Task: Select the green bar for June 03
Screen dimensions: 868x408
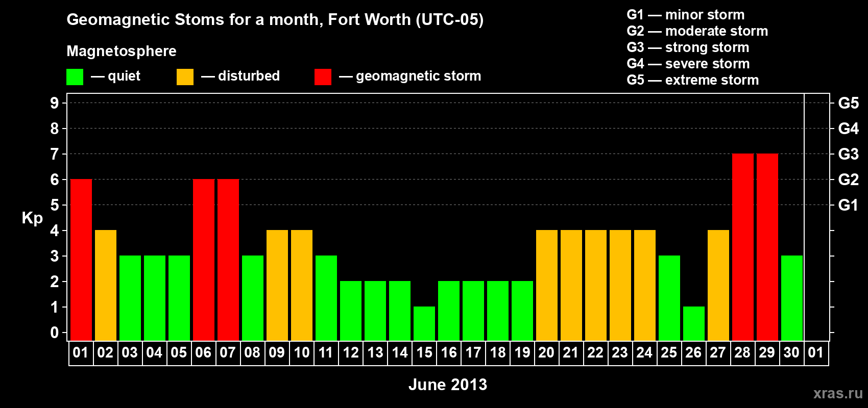Action: (x=130, y=298)
